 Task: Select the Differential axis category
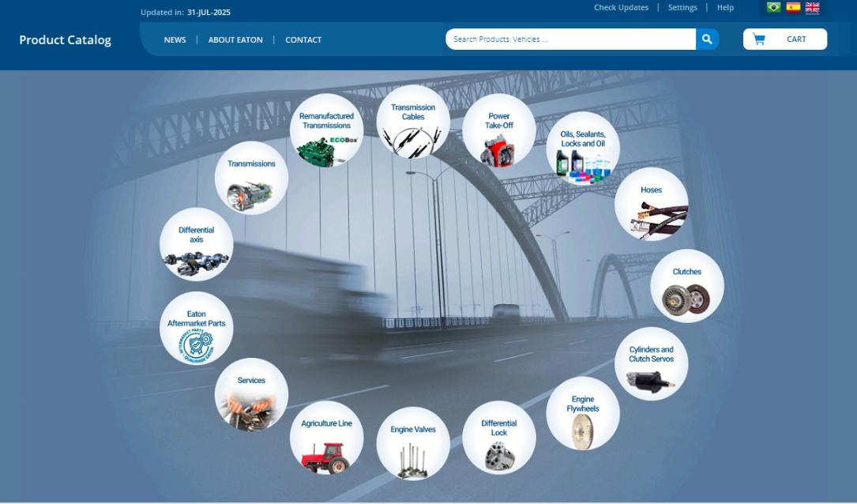(196, 244)
